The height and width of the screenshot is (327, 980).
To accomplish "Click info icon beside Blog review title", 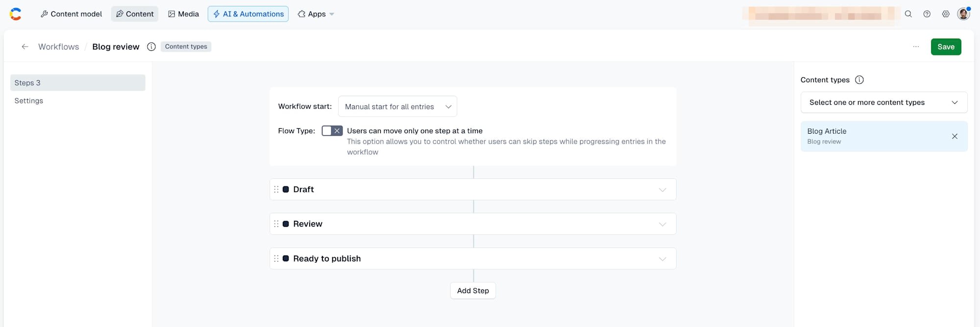I will pyautogui.click(x=151, y=47).
